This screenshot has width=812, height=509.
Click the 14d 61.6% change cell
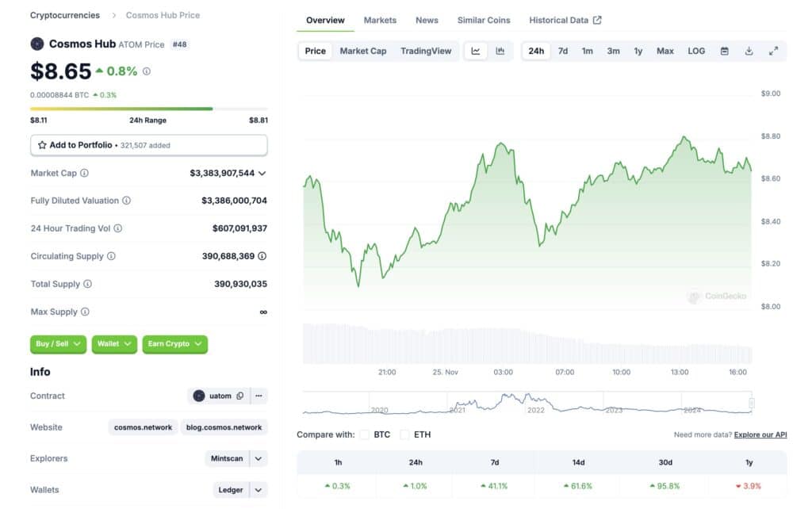(x=578, y=486)
